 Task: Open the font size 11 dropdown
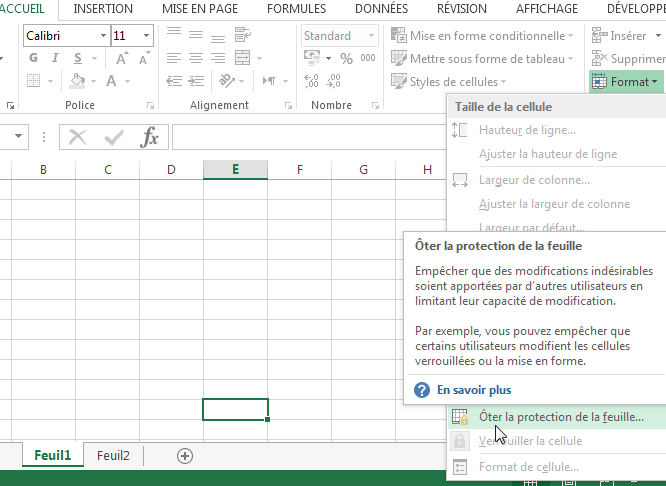[x=147, y=36]
